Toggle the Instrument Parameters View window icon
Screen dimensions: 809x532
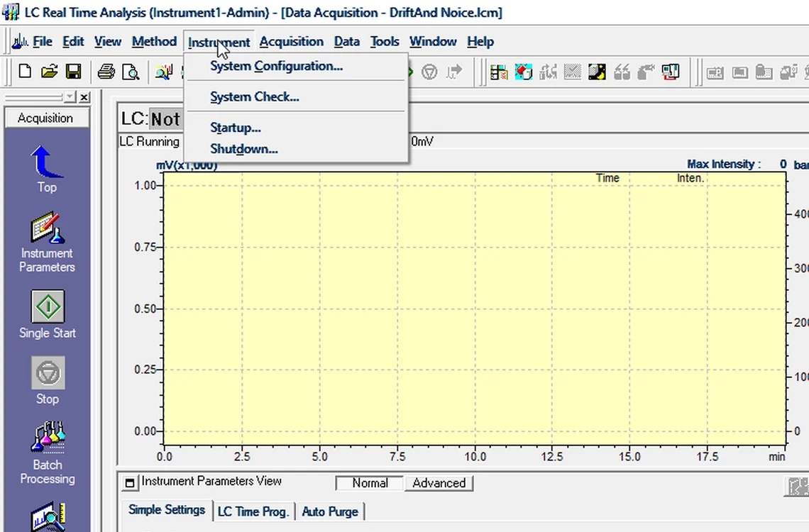[x=130, y=483]
